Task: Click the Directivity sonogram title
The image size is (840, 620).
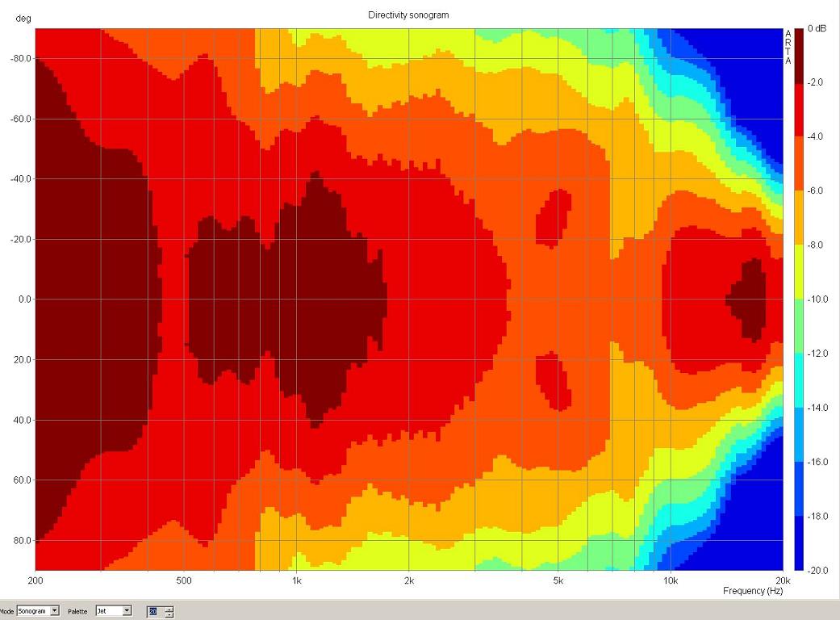Action: pyautogui.click(x=408, y=15)
